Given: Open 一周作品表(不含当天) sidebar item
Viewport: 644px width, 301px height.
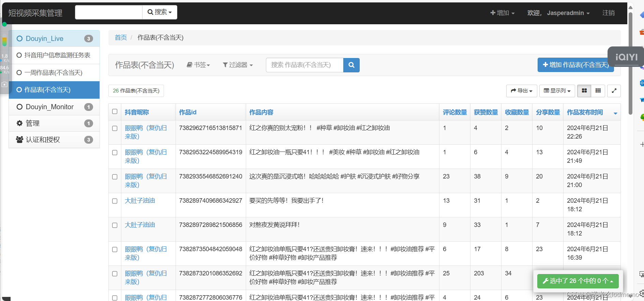Looking at the screenshot, I should [54, 73].
